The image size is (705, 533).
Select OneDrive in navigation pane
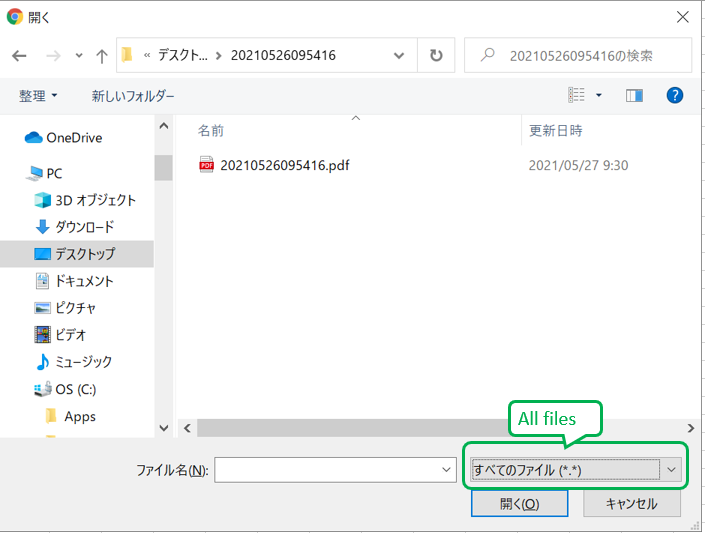(63, 138)
